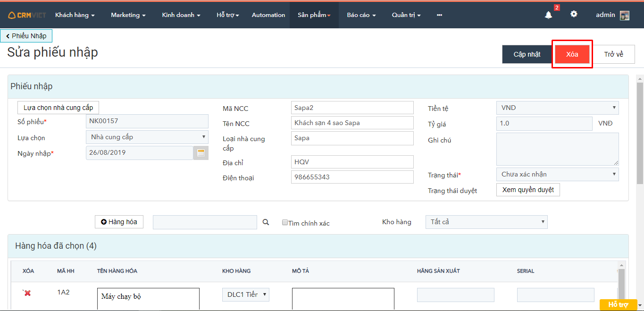The image size is (644, 311).
Task: Click the Địa chỉ field HQV
Action: pyautogui.click(x=352, y=162)
